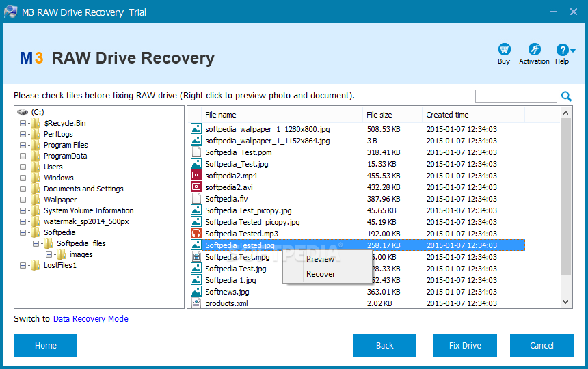
Task: Click the Home button
Action: [x=45, y=345]
